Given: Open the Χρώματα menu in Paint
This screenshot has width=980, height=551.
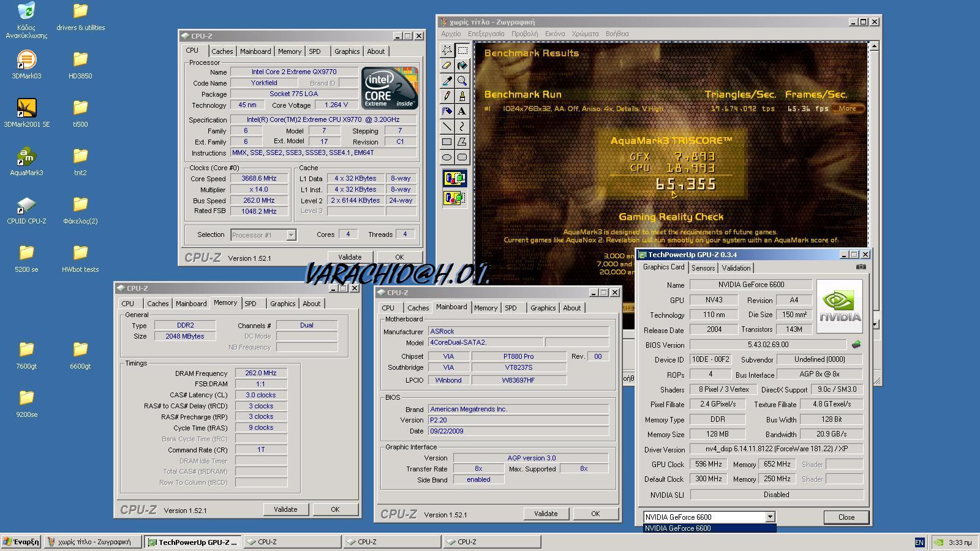Looking at the screenshot, I should [x=585, y=34].
